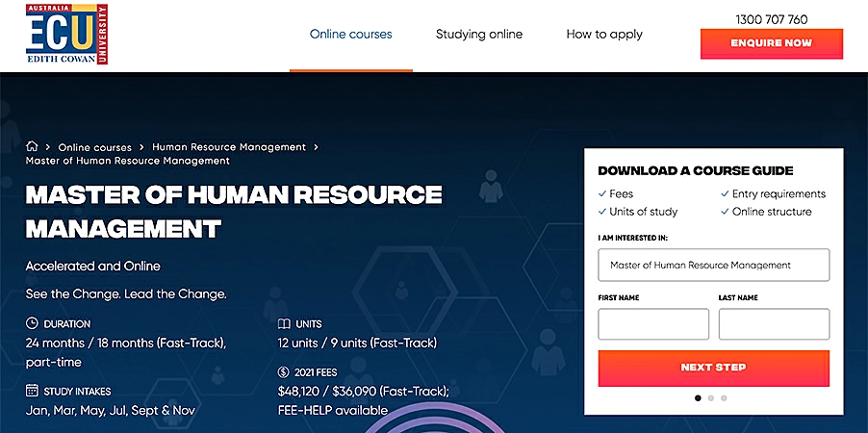Click the Download a Course Guide heading
Screen dimensions: 868x433
tap(696, 171)
